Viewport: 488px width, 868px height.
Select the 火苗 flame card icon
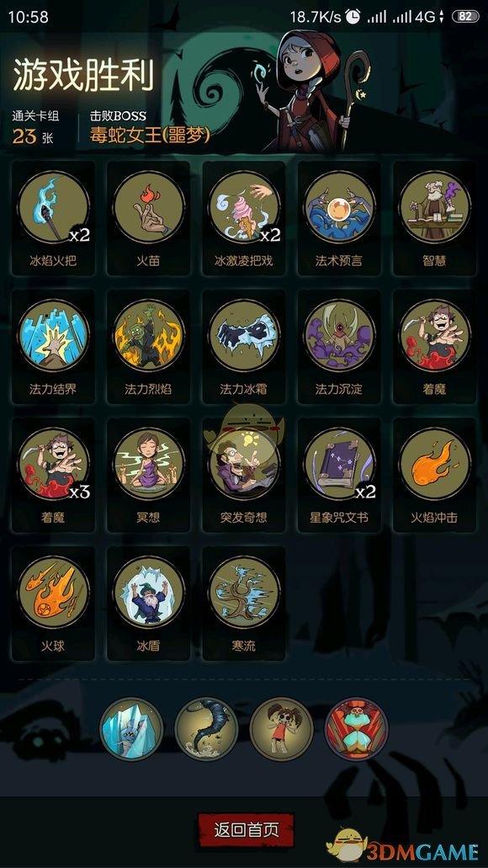pos(148,218)
